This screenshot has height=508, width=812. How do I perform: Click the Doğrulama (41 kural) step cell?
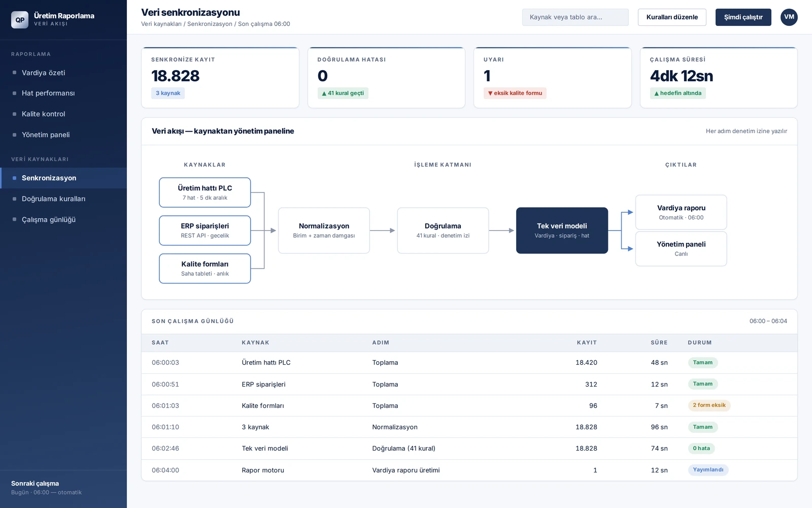point(403,449)
